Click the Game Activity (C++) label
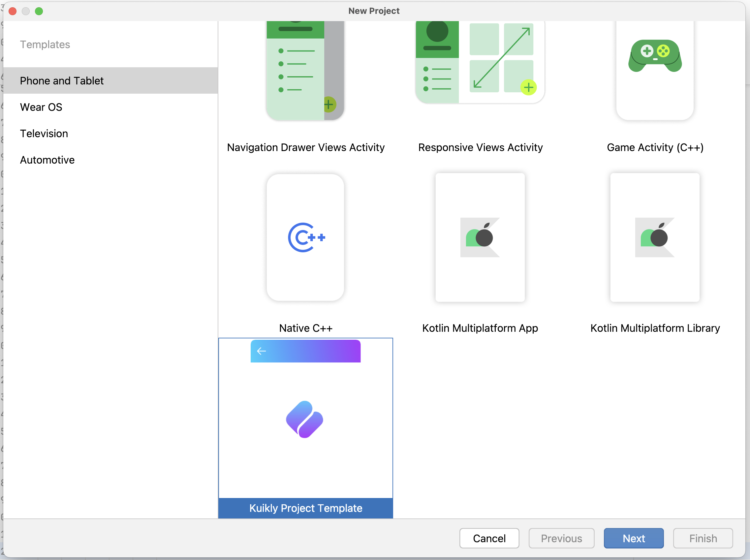This screenshot has width=750, height=560. (x=655, y=147)
